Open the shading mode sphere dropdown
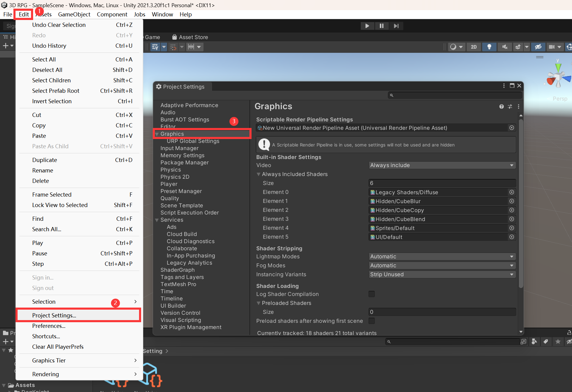The image size is (572, 392). (457, 47)
